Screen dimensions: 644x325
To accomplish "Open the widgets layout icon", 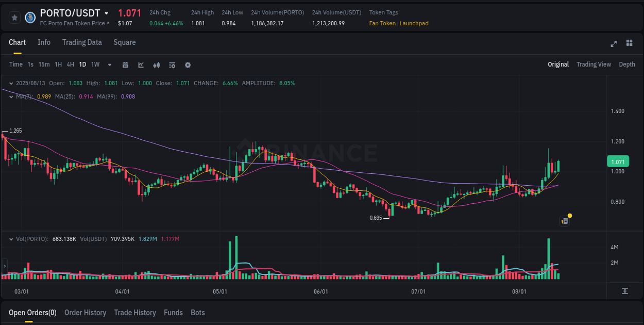I will click(629, 44).
